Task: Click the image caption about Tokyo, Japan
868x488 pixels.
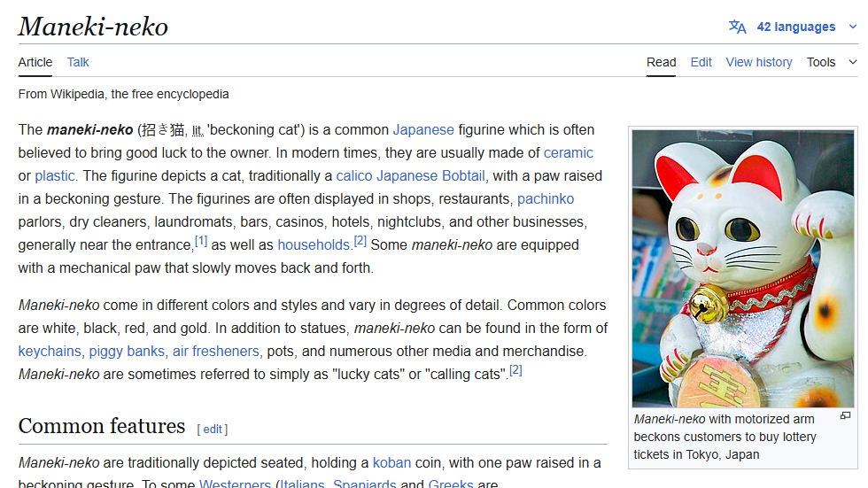Action: (725, 437)
